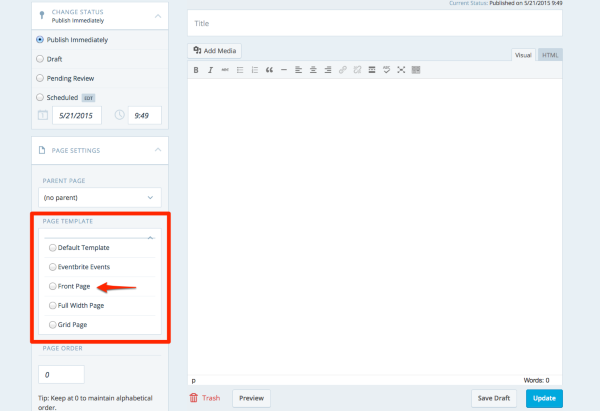Image resolution: width=600 pixels, height=411 pixels.
Task: Click the calendar icon beside date field
Action: [x=43, y=115]
